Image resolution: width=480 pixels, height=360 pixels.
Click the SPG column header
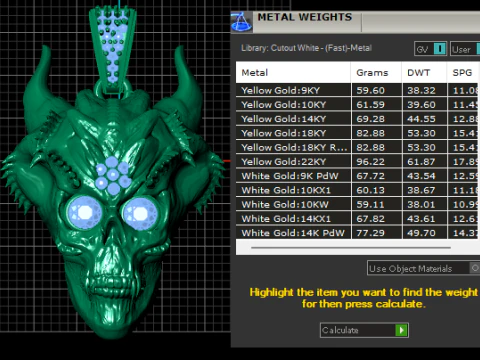pos(463,72)
